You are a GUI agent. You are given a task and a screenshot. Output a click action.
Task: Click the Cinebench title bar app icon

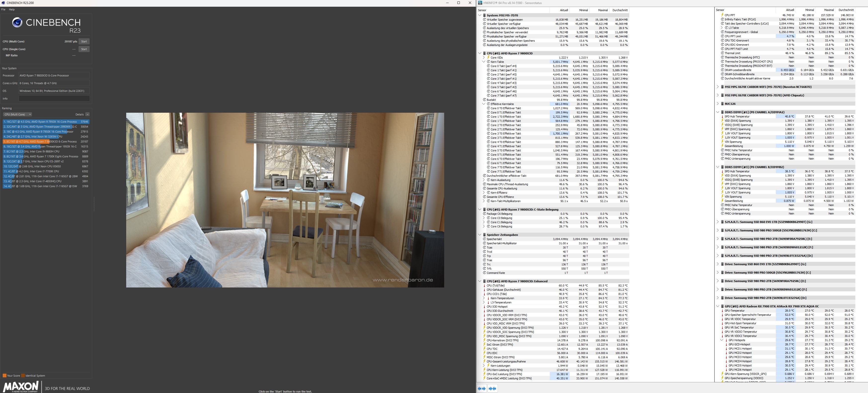coord(3,3)
